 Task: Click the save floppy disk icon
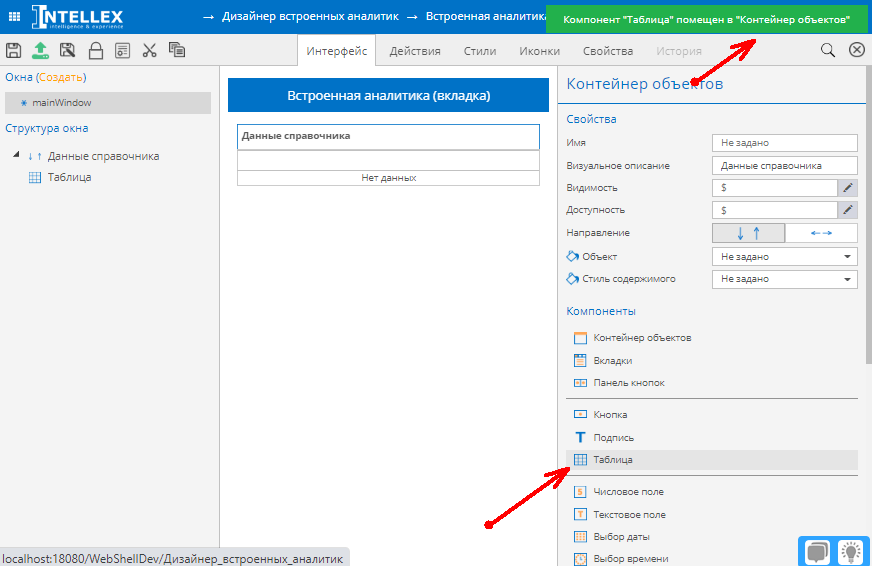[x=13, y=51]
